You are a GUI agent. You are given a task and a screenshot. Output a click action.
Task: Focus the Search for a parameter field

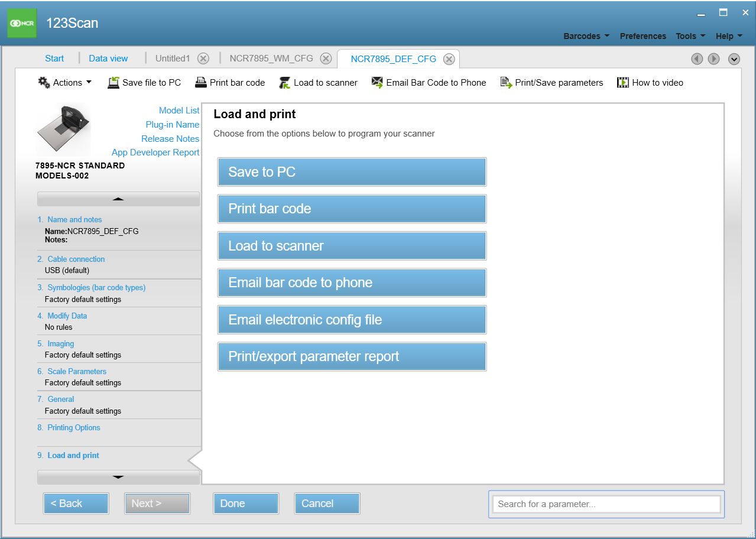(x=606, y=504)
